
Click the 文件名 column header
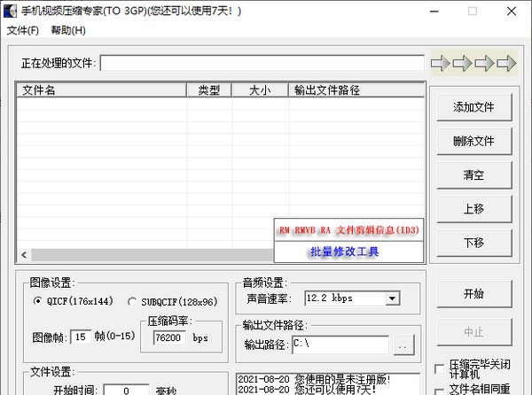[x=101, y=90]
